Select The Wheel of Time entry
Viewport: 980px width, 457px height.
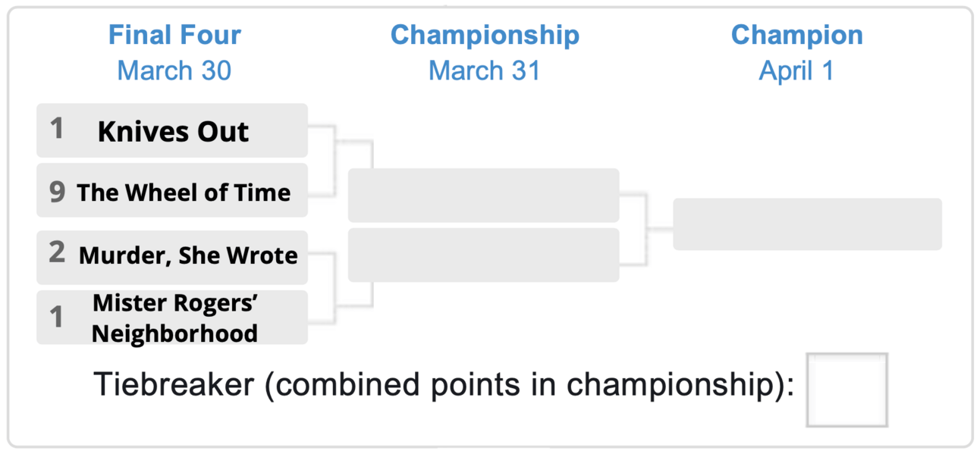click(x=172, y=190)
